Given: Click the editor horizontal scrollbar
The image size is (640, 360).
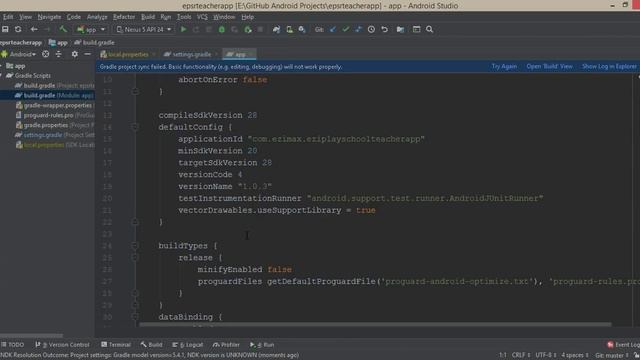Looking at the screenshot, I should [375, 325].
